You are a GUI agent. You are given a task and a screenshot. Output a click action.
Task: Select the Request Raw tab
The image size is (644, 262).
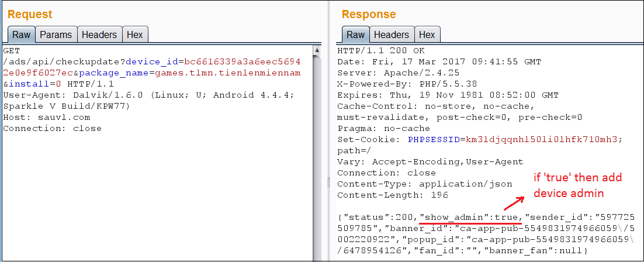pyautogui.click(x=22, y=35)
